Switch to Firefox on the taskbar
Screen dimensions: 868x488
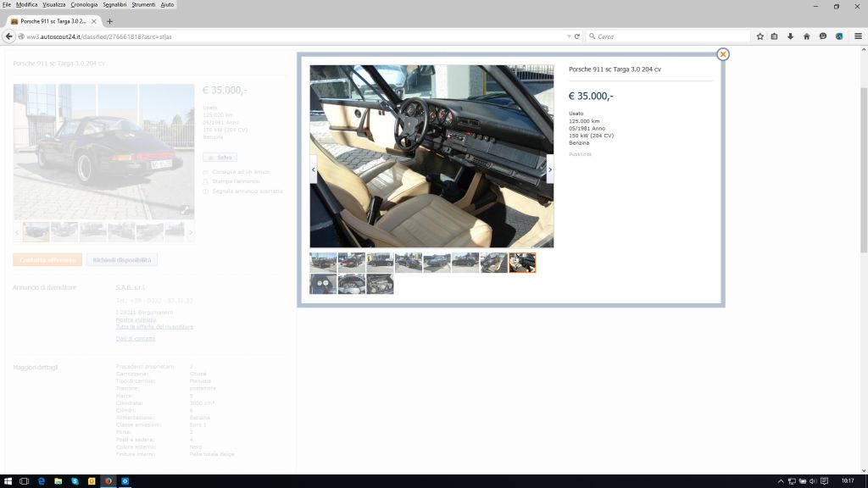(x=108, y=481)
